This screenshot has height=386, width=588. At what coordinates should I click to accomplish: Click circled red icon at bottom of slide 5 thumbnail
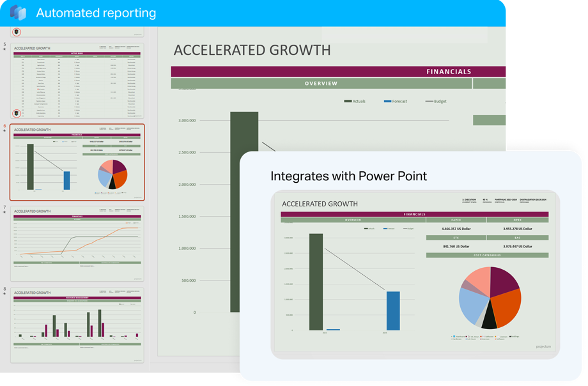tap(17, 114)
